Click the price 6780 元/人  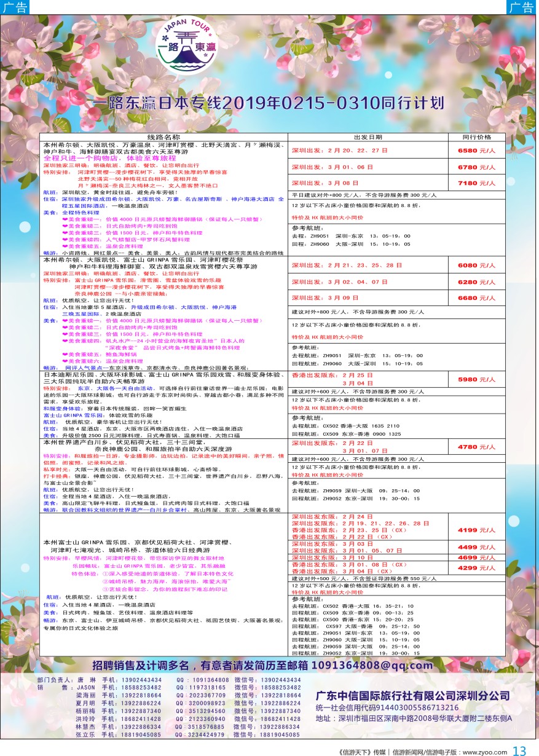click(476, 167)
